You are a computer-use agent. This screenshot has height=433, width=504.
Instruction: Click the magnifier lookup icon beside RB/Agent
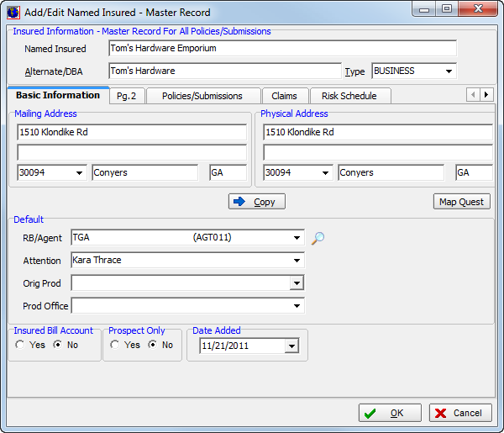coord(318,238)
